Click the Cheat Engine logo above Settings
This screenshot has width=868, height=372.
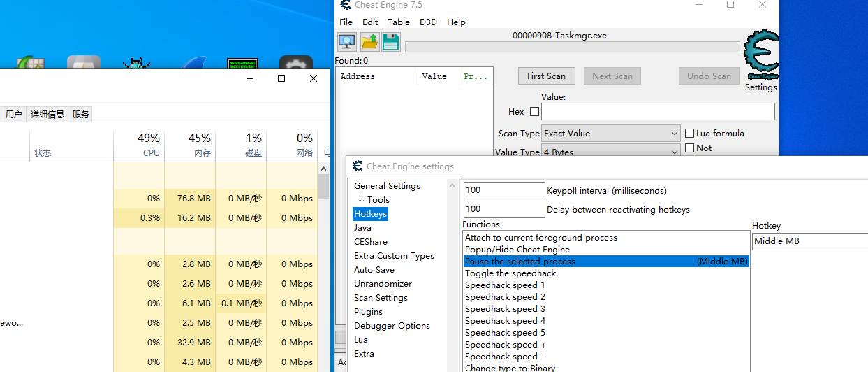760,55
